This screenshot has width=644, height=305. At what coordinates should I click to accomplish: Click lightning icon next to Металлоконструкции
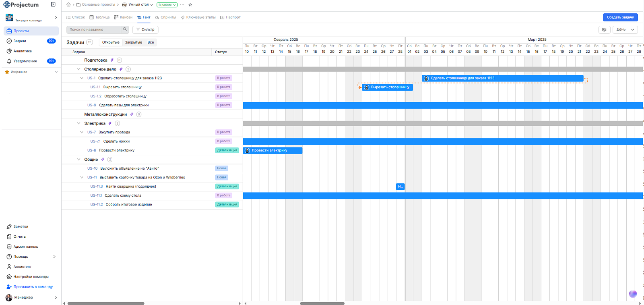(x=132, y=114)
